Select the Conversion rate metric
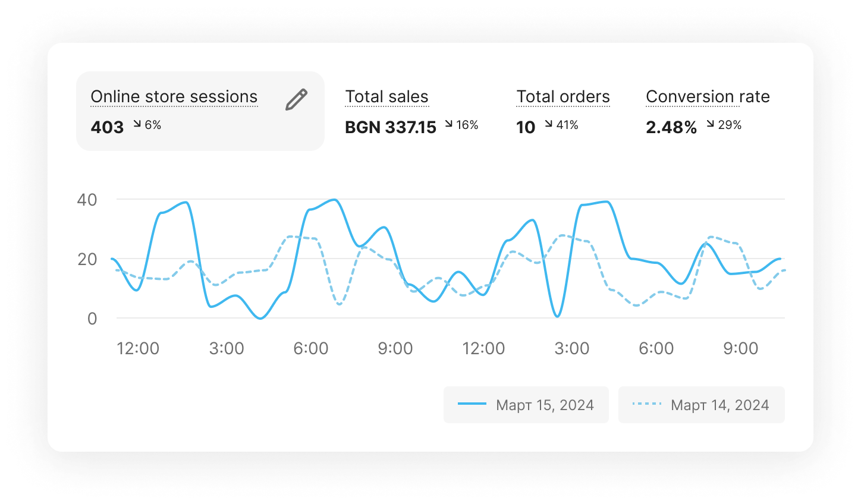Image resolution: width=861 pixels, height=504 pixels. click(708, 97)
